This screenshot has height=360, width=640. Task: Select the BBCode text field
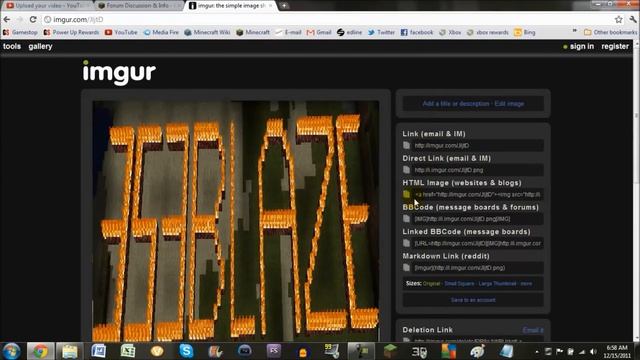(x=478, y=219)
